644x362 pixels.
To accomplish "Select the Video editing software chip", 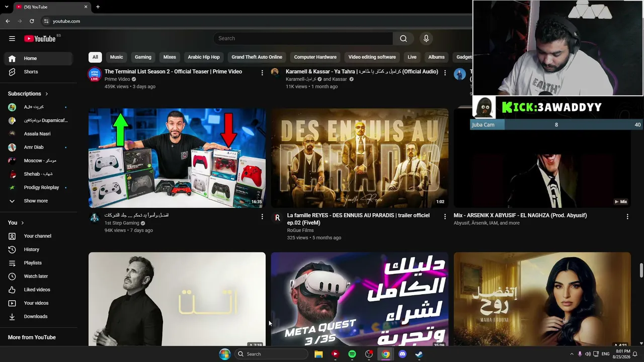I will pos(372,57).
